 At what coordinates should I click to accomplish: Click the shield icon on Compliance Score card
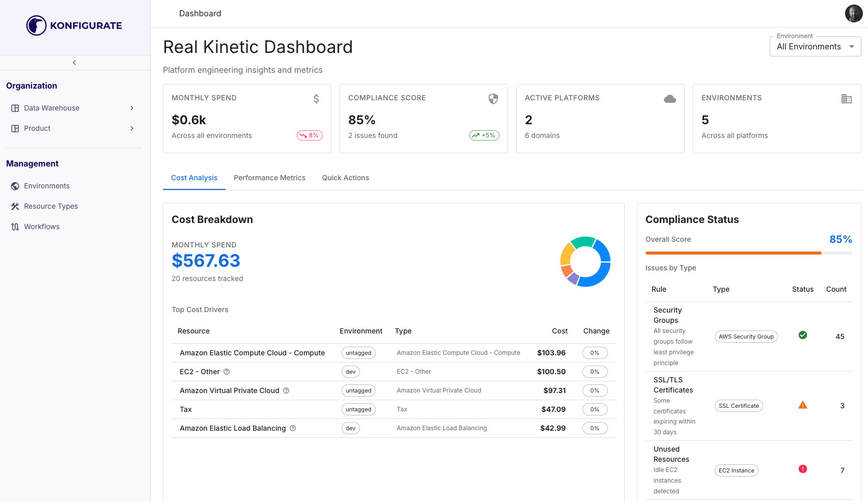coord(493,99)
